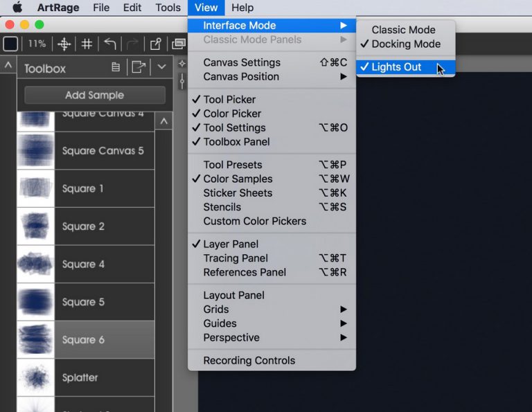532x412 pixels.
Task: Expand the Interface Mode submenu
Action: click(272, 26)
